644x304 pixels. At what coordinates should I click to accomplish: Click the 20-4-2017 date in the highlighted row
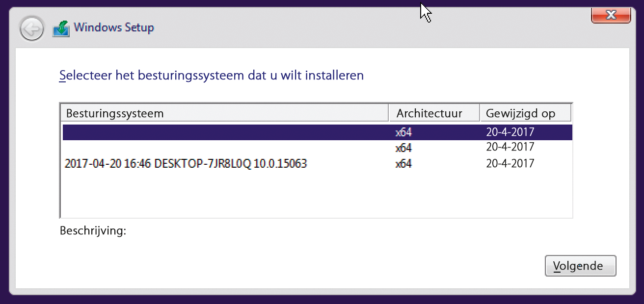point(510,132)
